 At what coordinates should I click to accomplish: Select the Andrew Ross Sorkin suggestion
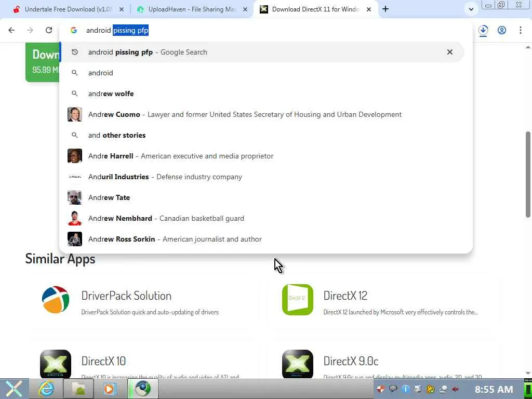click(262, 239)
